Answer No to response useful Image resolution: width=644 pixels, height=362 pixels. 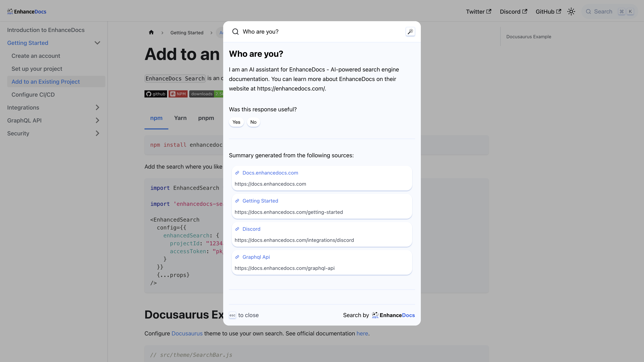pyautogui.click(x=253, y=122)
